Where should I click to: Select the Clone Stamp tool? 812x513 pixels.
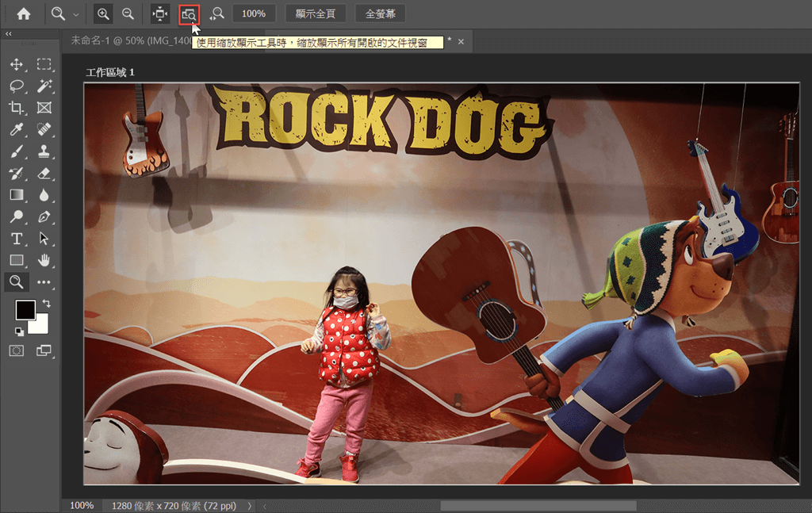point(44,151)
